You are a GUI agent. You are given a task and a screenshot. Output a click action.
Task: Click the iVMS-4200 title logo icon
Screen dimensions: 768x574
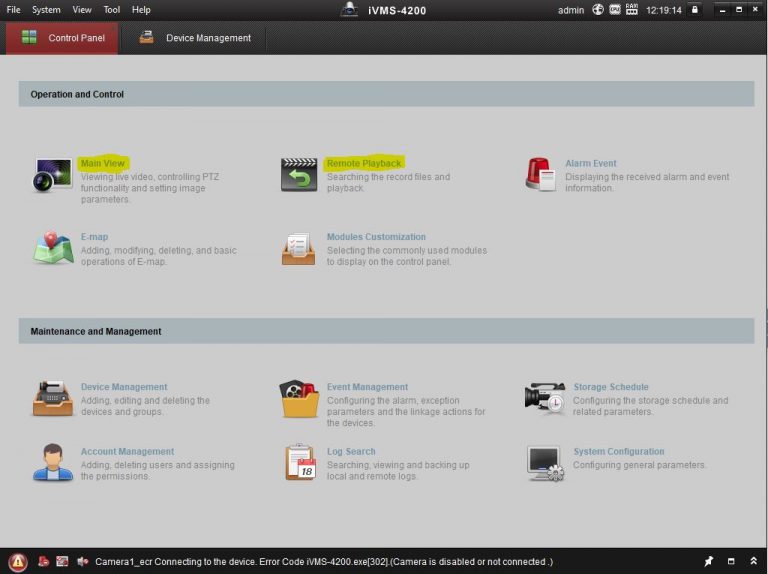[x=349, y=9]
